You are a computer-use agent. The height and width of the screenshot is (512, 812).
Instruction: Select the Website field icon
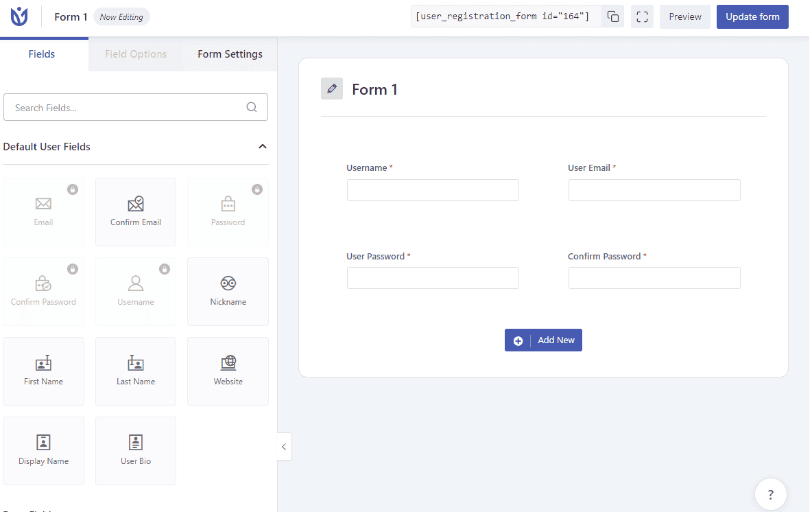228,363
